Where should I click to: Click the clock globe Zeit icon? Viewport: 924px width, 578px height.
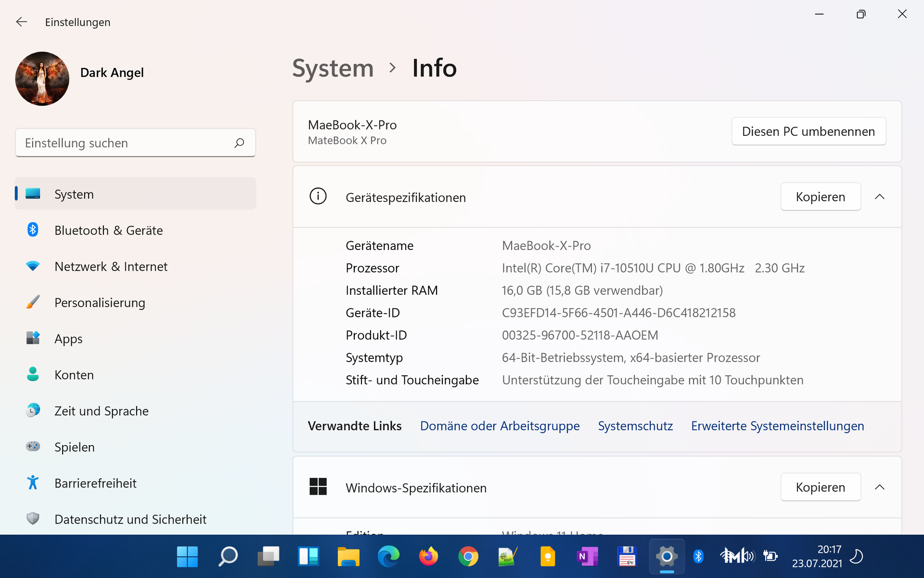pyautogui.click(x=33, y=410)
